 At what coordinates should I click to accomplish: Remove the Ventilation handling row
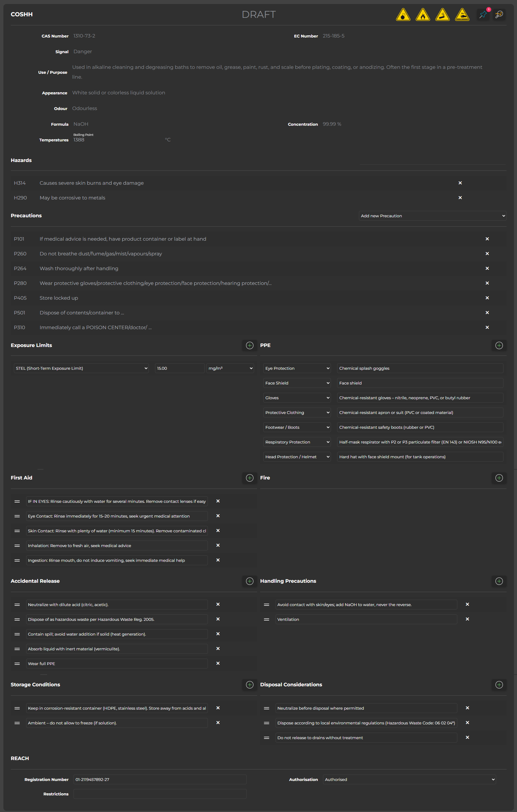pos(467,620)
